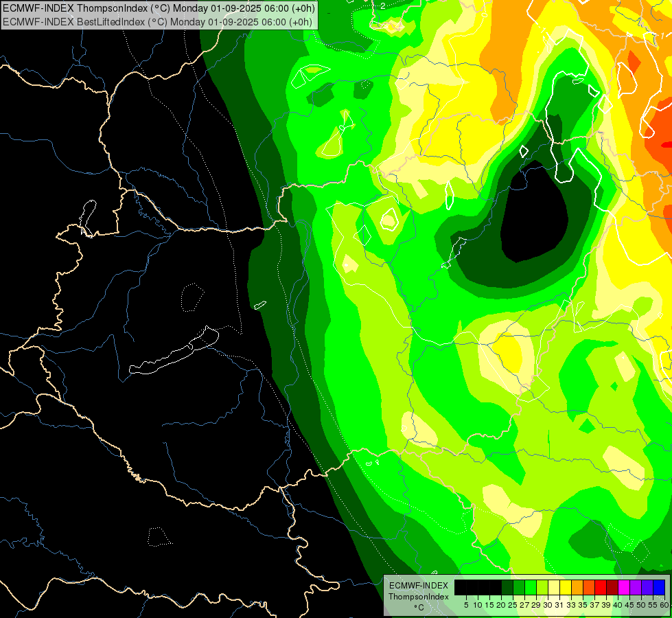Click the blue 55–60 legend swatch
672x618 pixels.
pos(659,587)
